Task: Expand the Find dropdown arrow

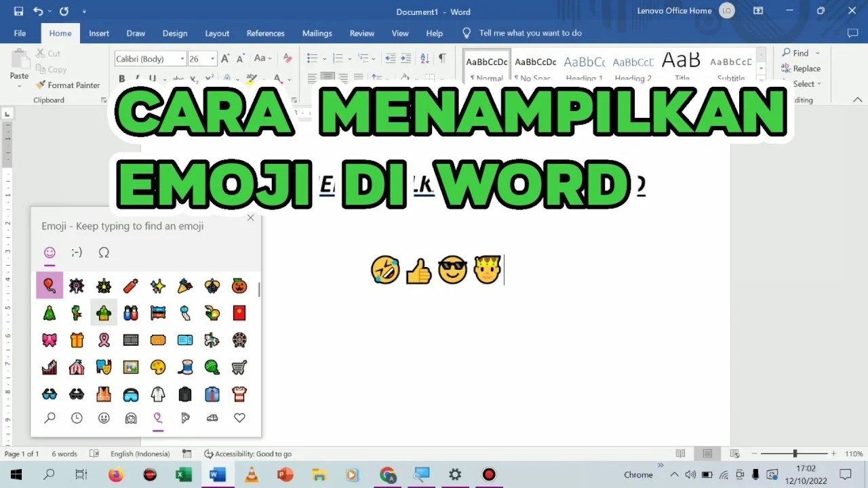Action: (817, 53)
